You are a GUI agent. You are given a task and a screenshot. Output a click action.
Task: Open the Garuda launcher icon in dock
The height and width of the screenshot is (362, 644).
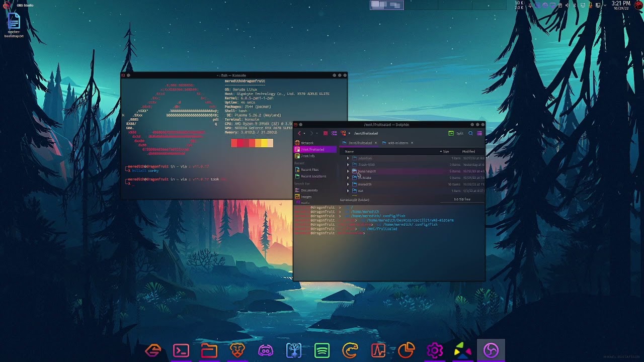click(153, 350)
